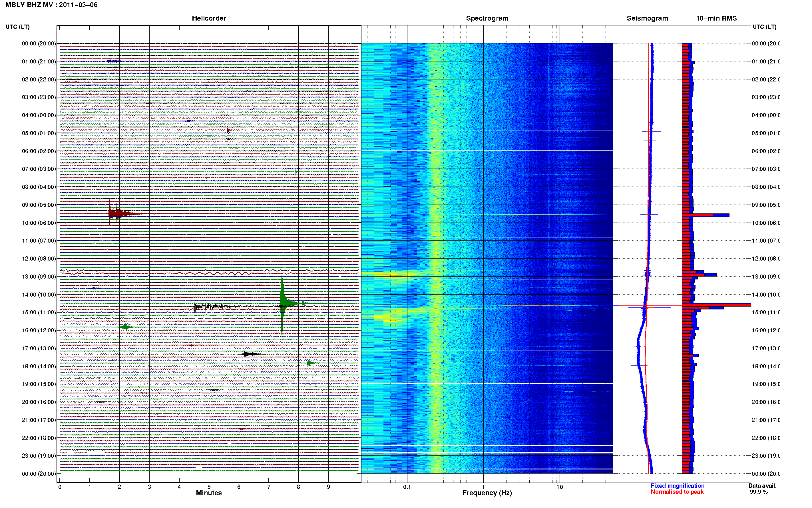Click the Data avail. label
The height and width of the screenshot is (508, 812).
coord(762,486)
